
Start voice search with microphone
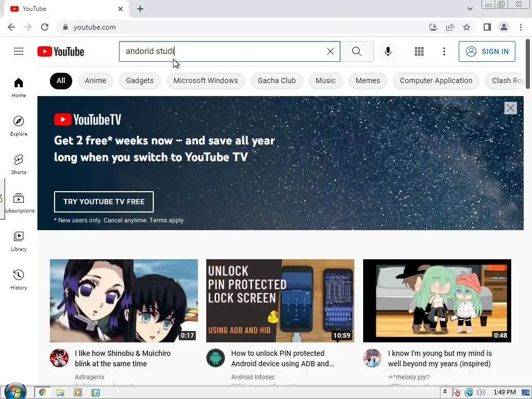click(x=388, y=51)
